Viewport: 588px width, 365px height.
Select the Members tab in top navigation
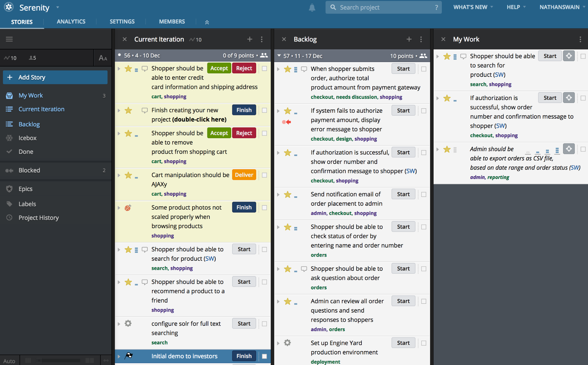click(171, 21)
